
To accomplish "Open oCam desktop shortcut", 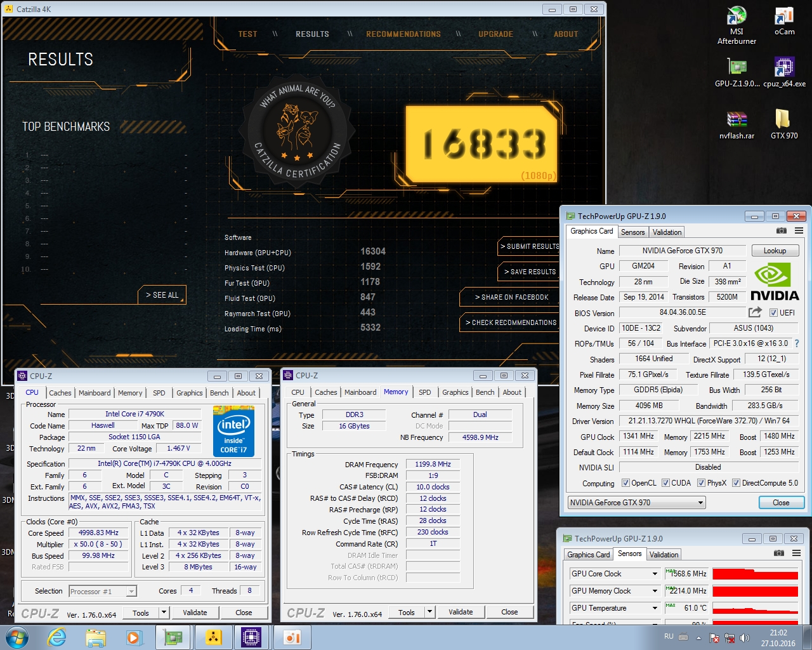I will pos(784,21).
